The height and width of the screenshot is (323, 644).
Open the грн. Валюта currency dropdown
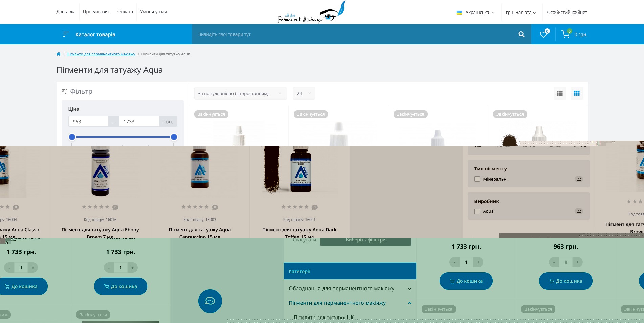coord(521,13)
